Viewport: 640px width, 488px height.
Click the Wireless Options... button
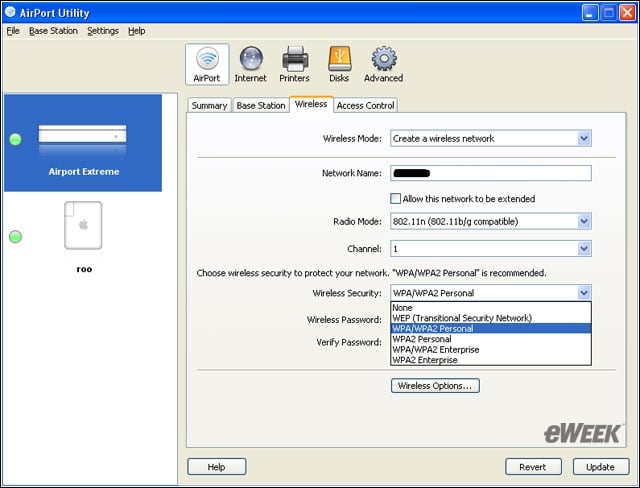point(435,386)
